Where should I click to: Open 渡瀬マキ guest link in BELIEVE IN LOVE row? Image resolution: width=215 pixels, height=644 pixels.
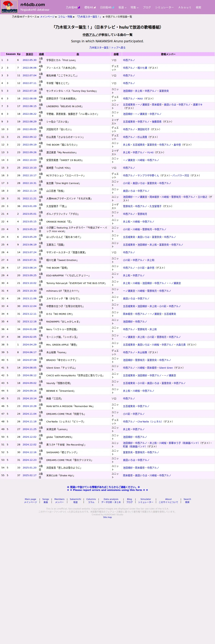pyautogui.click(x=197, y=105)
